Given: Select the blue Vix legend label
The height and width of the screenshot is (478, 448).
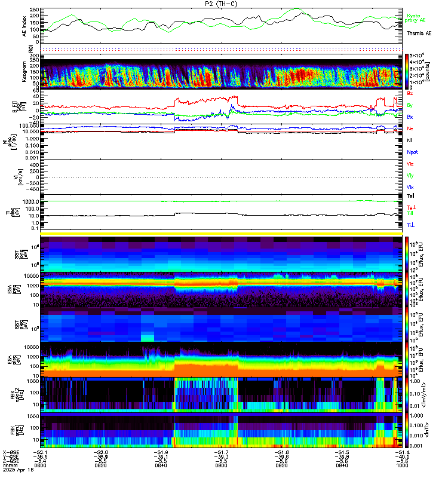Looking at the screenshot, I should point(410,187).
